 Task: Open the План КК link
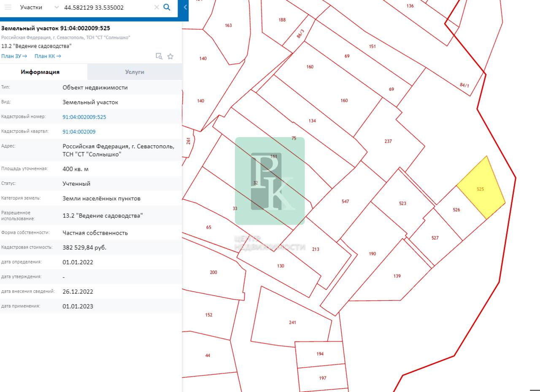pyautogui.click(x=48, y=56)
